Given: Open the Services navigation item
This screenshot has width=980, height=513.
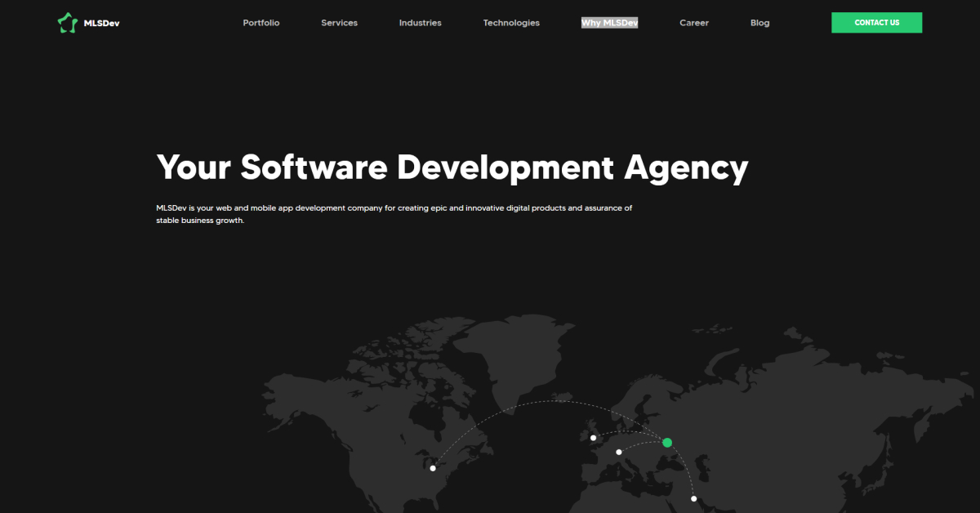Looking at the screenshot, I should click(x=339, y=23).
